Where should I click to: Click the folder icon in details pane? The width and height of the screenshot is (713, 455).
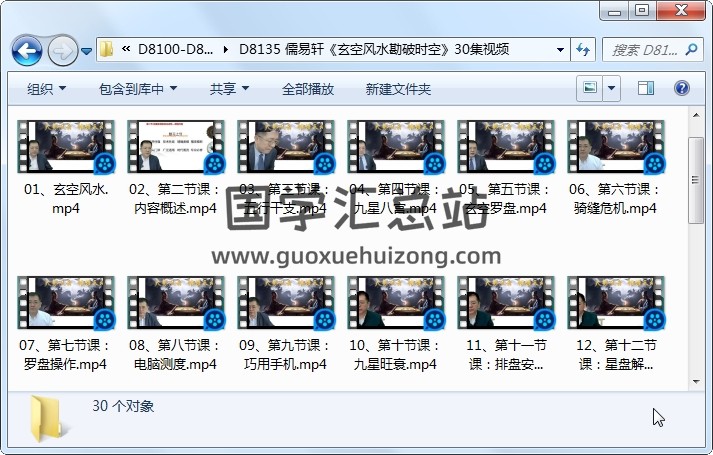[48, 420]
